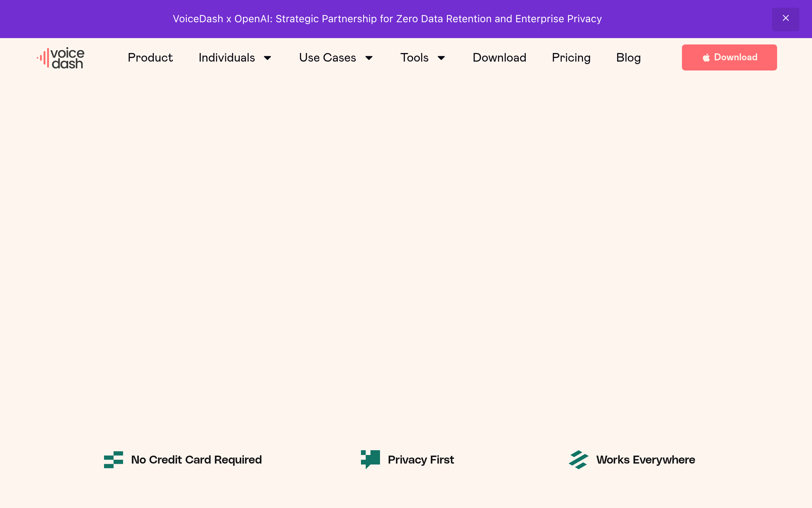Open the Pricing page
Screen dimensions: 812x508
pyautogui.click(x=571, y=57)
